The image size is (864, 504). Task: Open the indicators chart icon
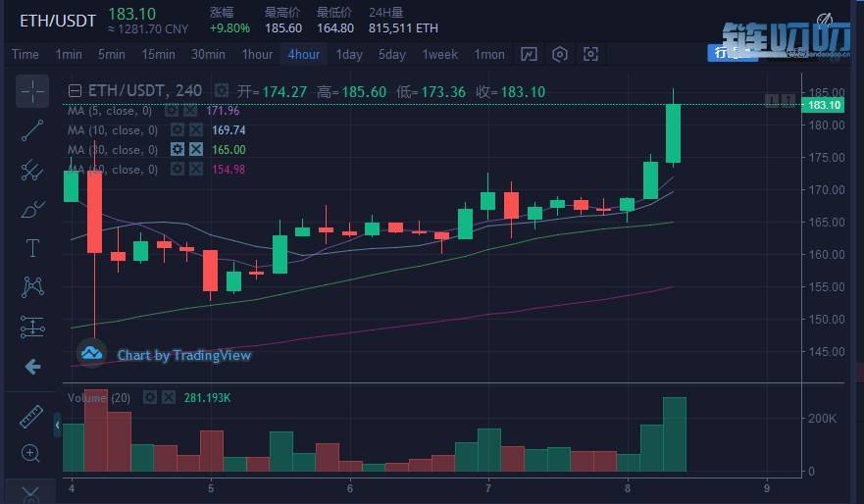click(529, 54)
